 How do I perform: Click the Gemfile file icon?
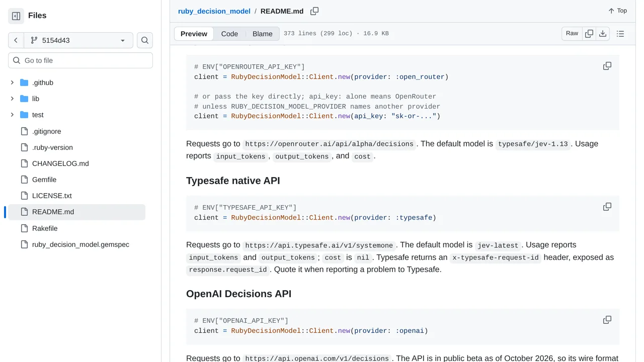(x=24, y=179)
